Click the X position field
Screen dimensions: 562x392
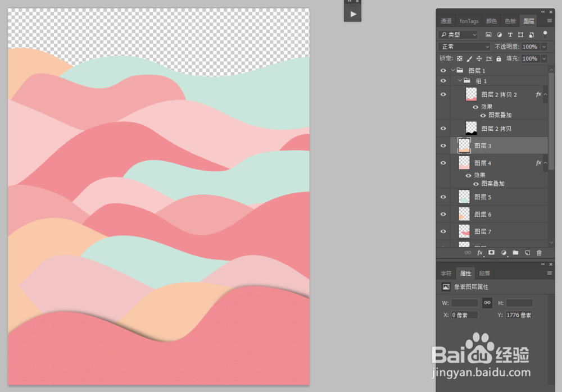[x=465, y=315]
